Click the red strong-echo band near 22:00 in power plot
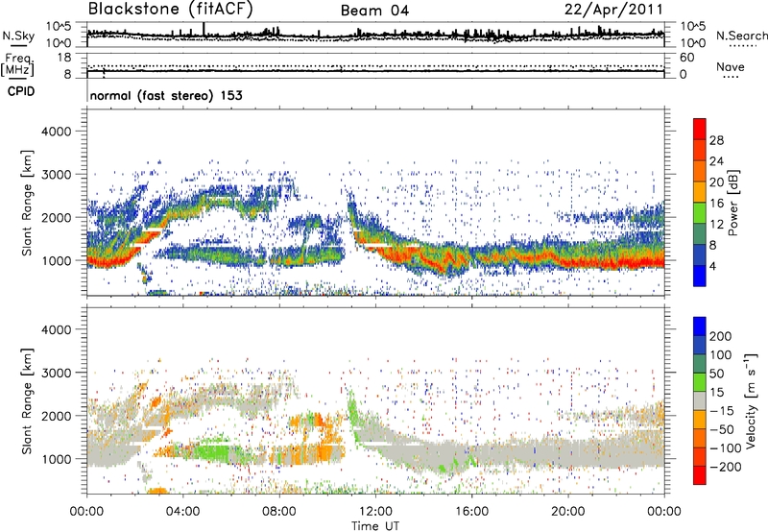The image size is (768, 532). coord(615,262)
